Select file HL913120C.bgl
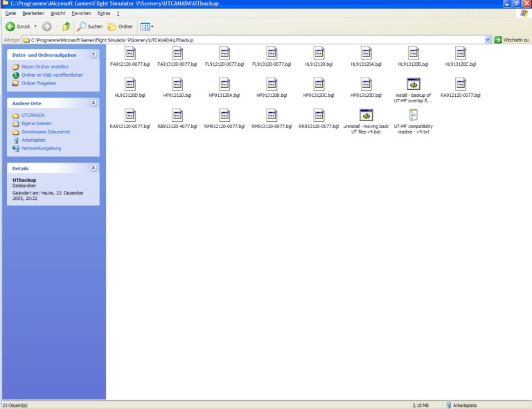 pos(461,57)
